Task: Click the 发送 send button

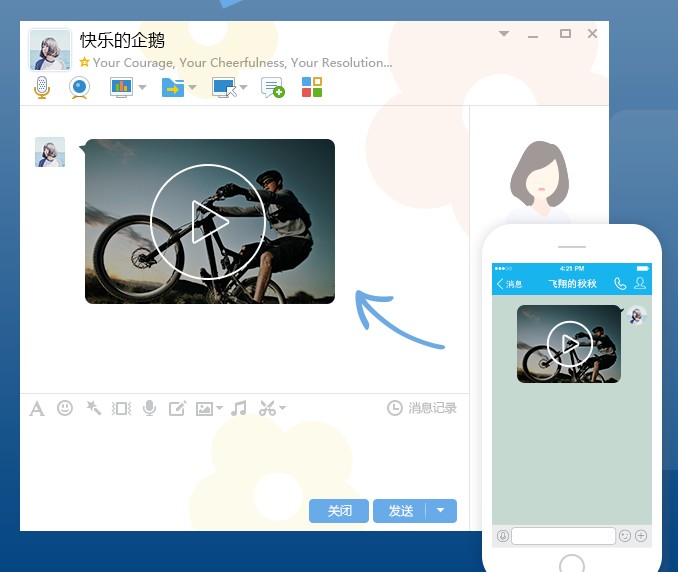Action: point(400,511)
